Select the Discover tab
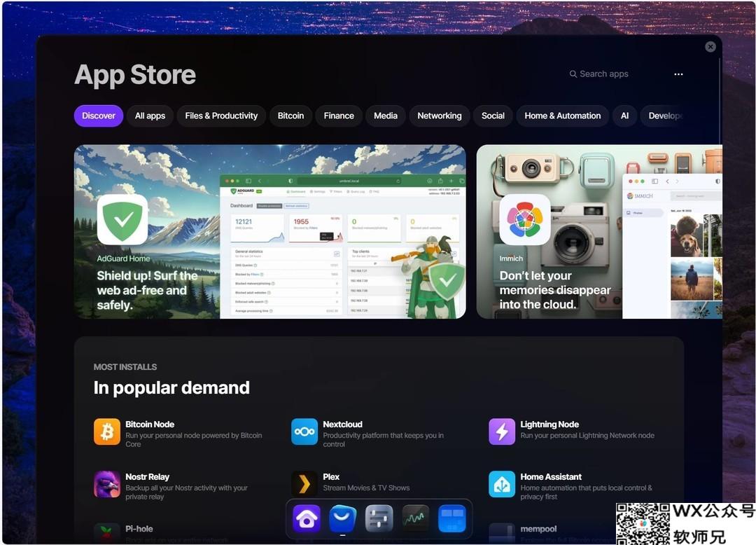Image resolution: width=756 pixels, height=545 pixels. [99, 116]
